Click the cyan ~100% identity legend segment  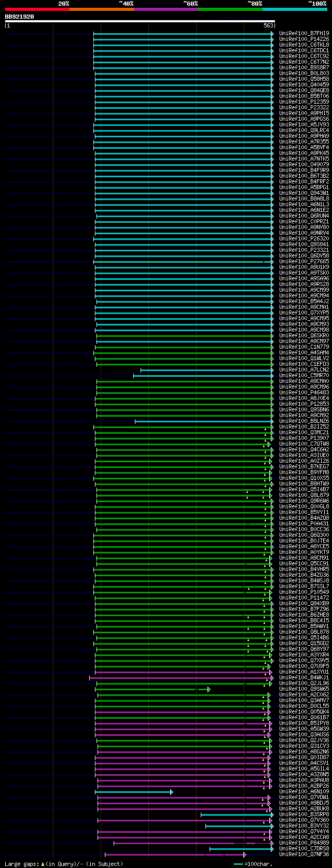tap(295, 9)
